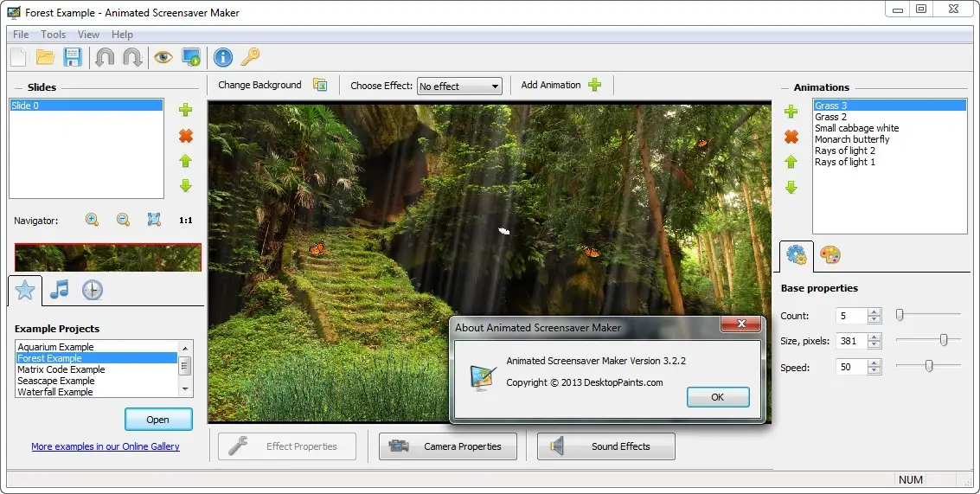Click the Speed slider handle
The height and width of the screenshot is (494, 980).
point(929,365)
